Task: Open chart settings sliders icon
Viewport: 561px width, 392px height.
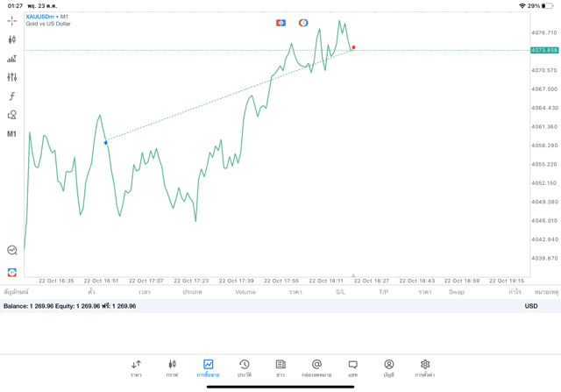Action: [12, 77]
